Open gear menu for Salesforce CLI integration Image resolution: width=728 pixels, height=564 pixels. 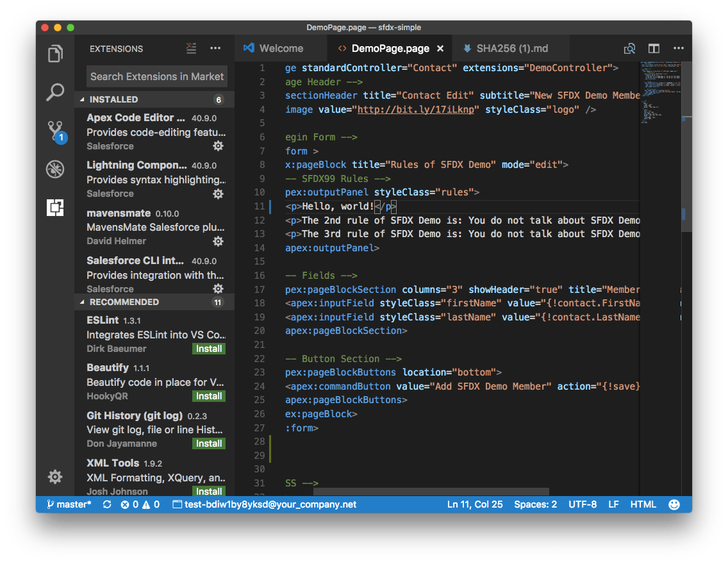point(218,288)
